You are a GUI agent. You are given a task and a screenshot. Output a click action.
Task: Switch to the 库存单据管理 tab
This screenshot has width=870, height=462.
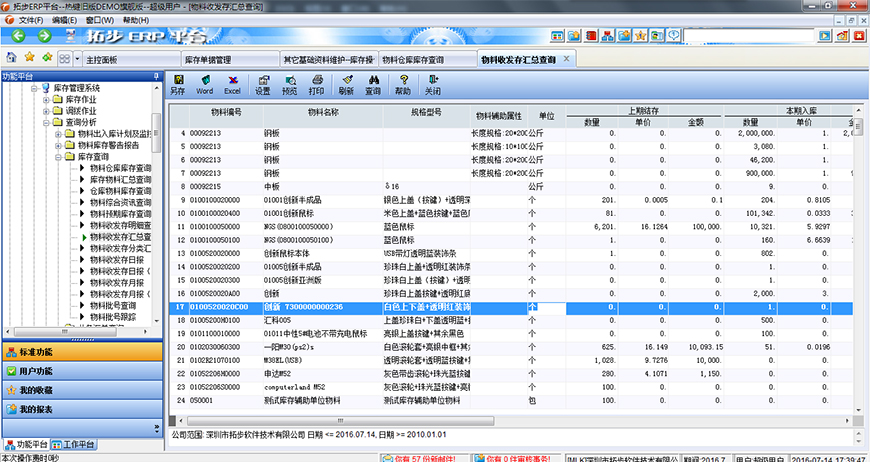coord(208,59)
